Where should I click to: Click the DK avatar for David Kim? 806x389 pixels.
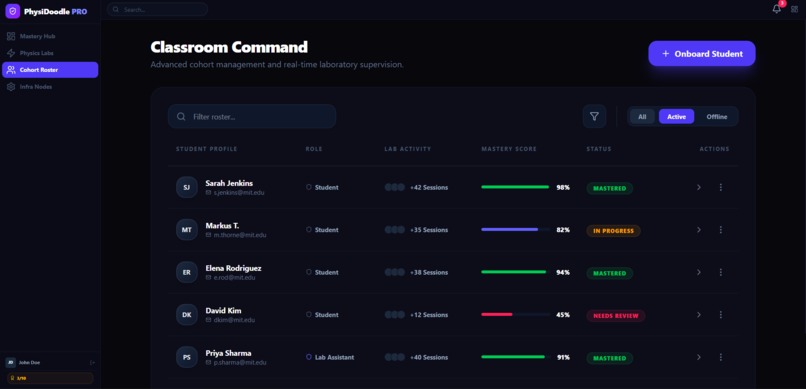187,314
